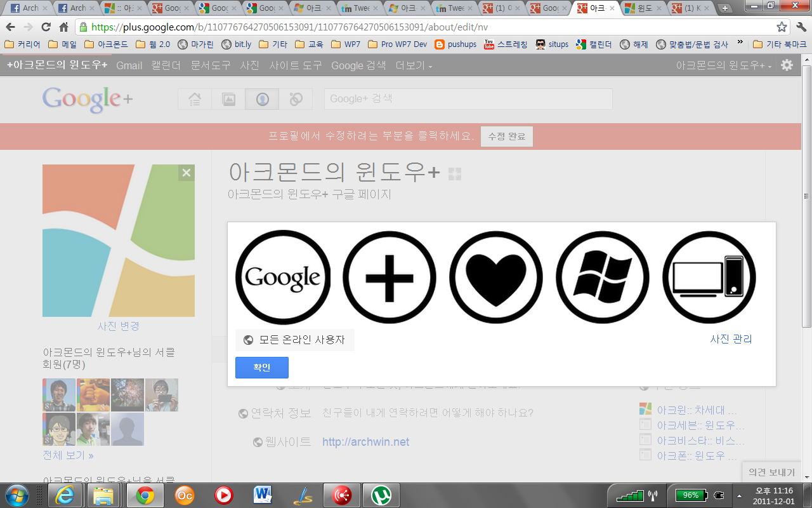Open the 아크몬드의 윈도우+ account dropdown
Screen dimensions: 812x508
[723, 65]
